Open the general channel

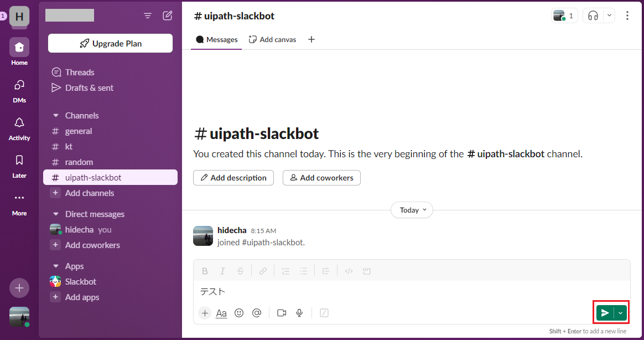coord(110,131)
